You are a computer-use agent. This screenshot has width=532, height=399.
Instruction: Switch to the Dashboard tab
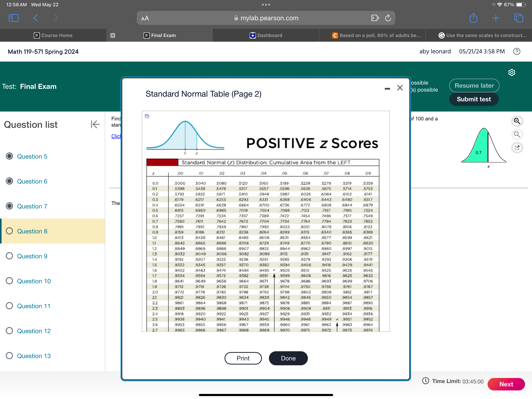[x=266, y=35]
